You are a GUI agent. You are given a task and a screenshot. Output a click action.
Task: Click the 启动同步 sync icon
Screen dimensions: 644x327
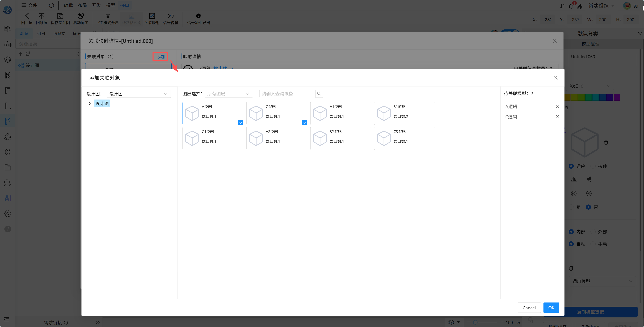tap(80, 16)
